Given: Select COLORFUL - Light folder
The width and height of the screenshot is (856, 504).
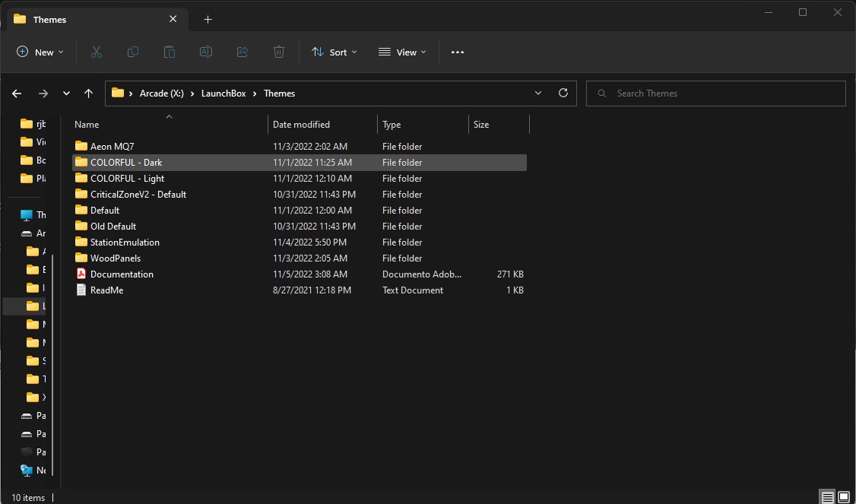Looking at the screenshot, I should click(x=300, y=178).
